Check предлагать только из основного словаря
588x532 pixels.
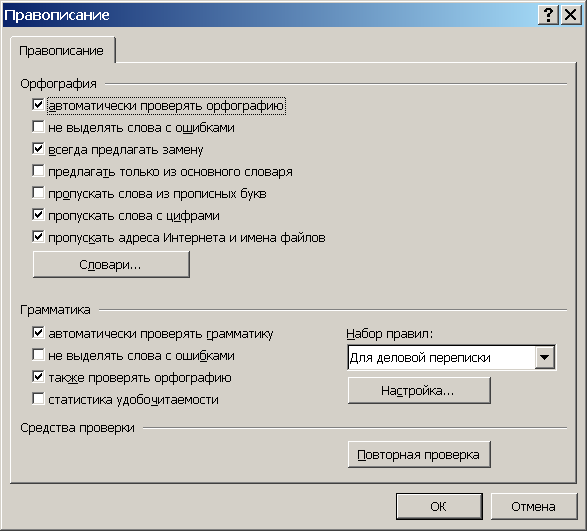click(38, 171)
